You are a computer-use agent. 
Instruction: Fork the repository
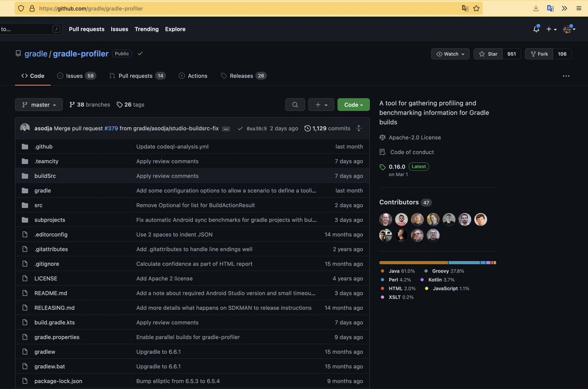539,54
